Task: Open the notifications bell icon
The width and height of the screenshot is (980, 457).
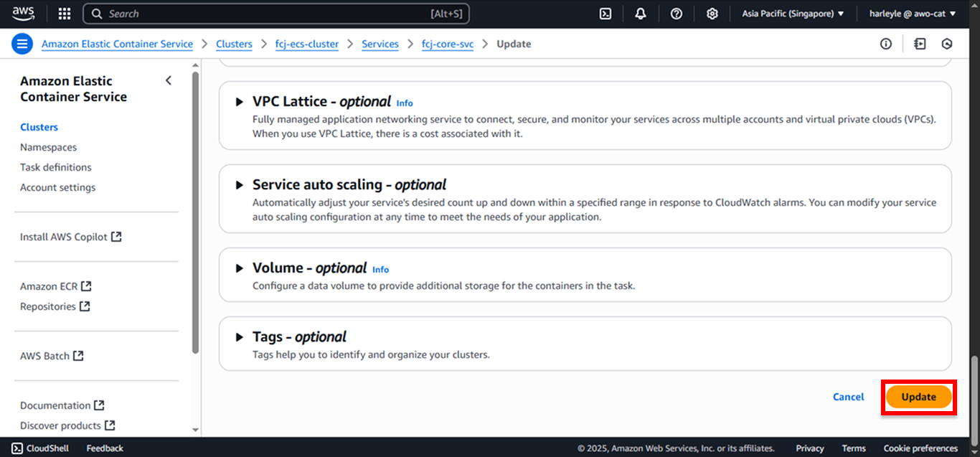Action: (x=641, y=14)
